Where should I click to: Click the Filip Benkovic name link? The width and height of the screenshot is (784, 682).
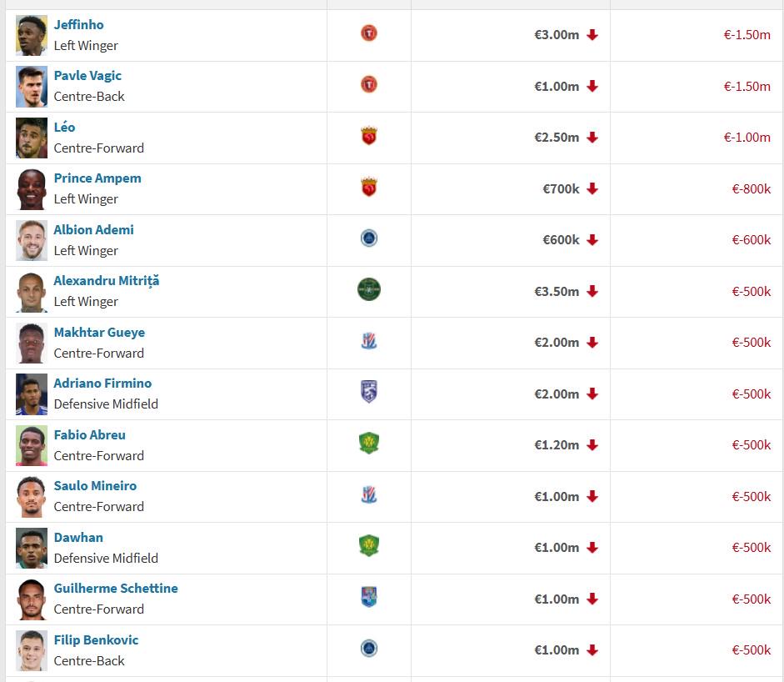tap(96, 640)
